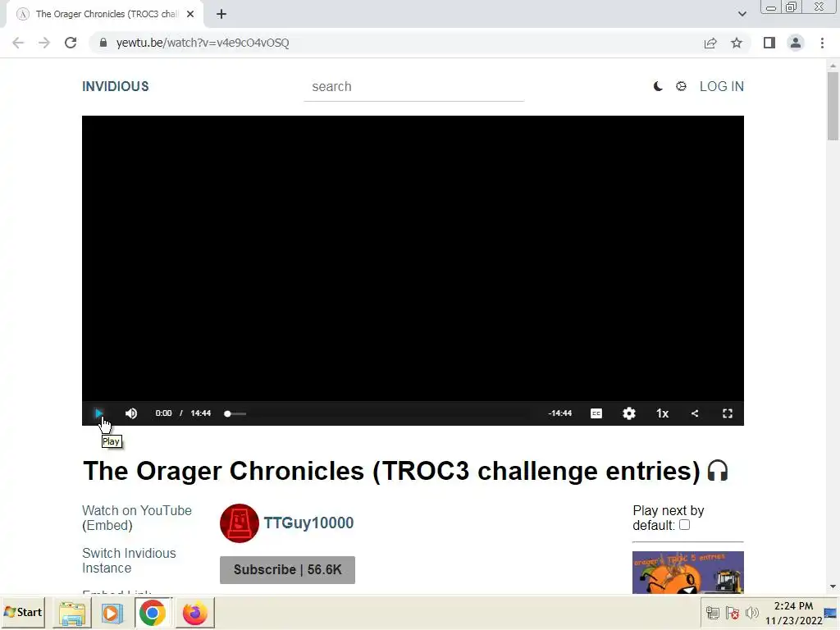The image size is (840, 630).
Task: Open the tab search chevron dropdown
Action: [x=742, y=14]
